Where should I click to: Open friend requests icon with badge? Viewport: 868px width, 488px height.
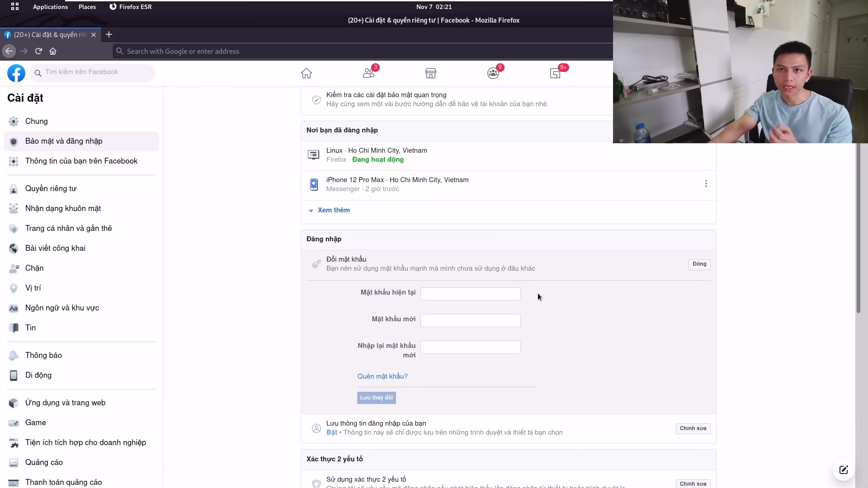[369, 73]
